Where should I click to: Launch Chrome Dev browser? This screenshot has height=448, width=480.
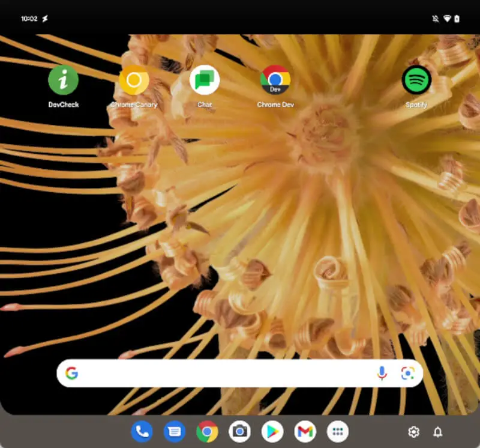pyautogui.click(x=275, y=79)
